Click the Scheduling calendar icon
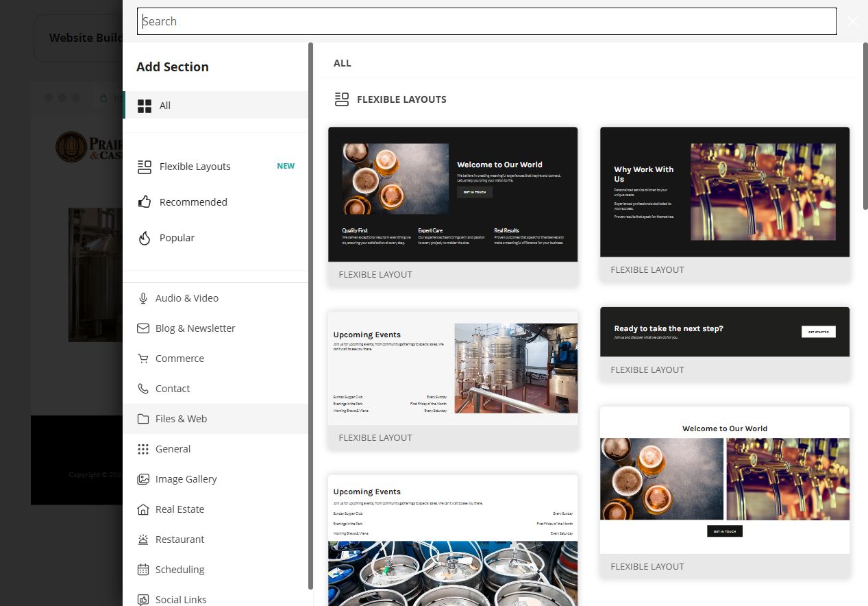Screen dimensions: 868x606 click(x=143, y=570)
